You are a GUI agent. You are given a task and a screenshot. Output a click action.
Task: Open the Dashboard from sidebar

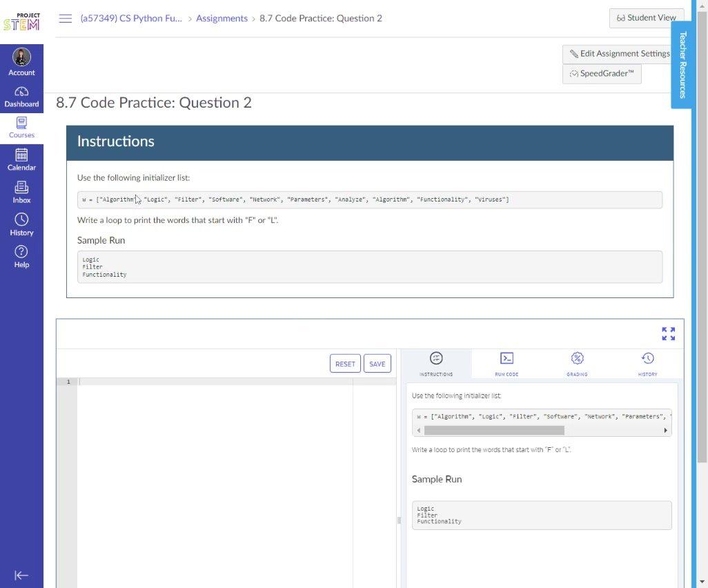tap(21, 97)
